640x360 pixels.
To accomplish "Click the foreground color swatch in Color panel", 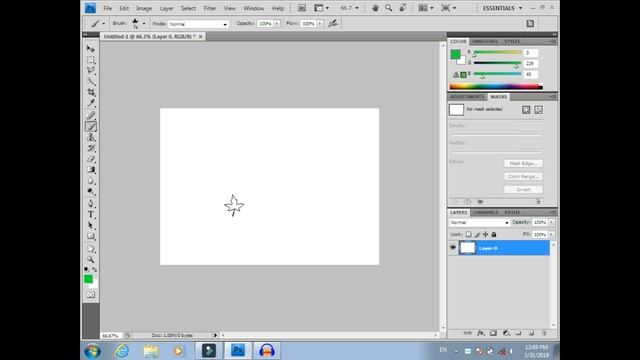I will click(x=456, y=54).
